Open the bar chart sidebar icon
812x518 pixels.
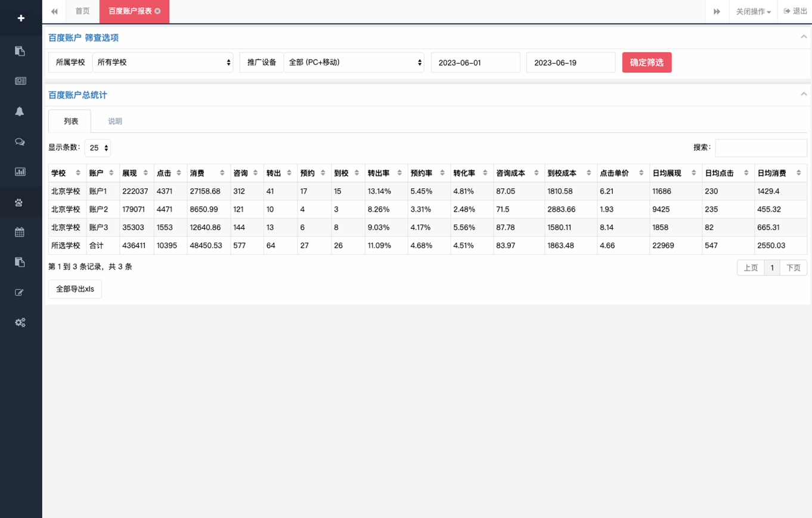click(20, 172)
